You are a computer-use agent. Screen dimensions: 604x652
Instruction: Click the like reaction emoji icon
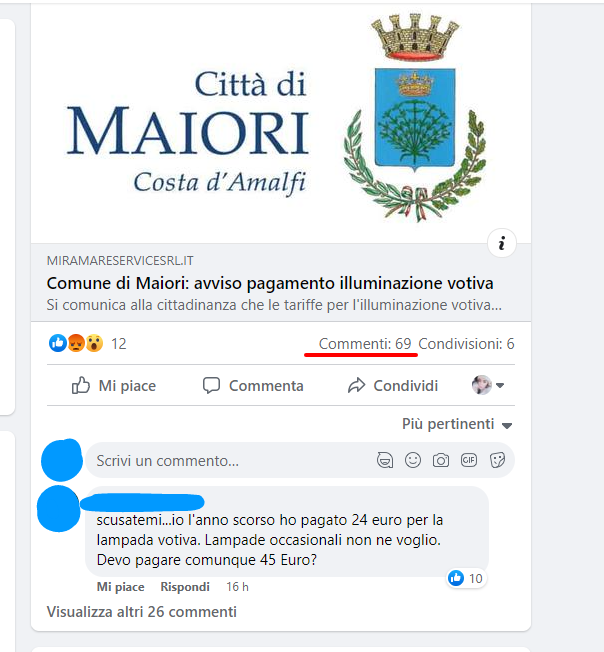pos(58,343)
